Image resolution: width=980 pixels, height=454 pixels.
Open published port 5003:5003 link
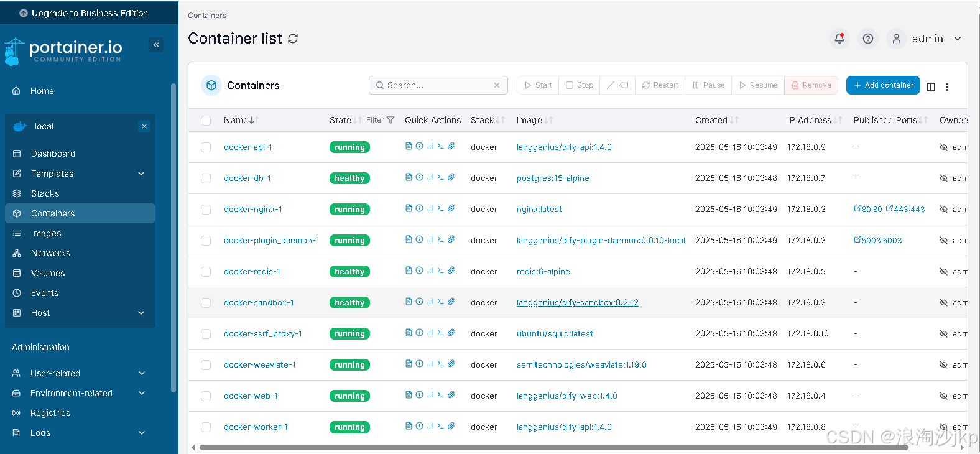pos(878,240)
